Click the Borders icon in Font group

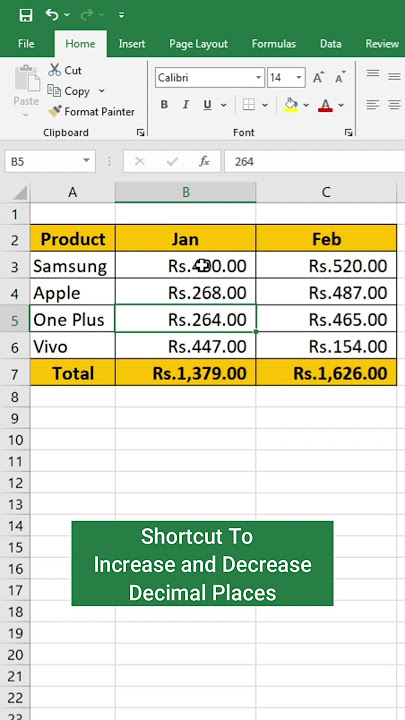pyautogui.click(x=248, y=105)
